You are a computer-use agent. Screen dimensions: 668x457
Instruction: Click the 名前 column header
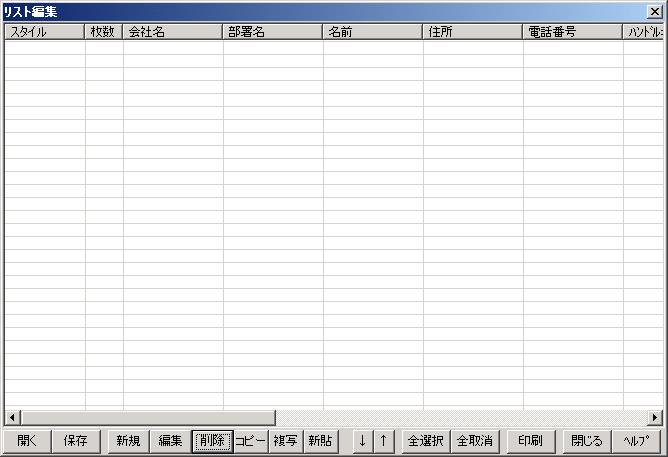372,32
